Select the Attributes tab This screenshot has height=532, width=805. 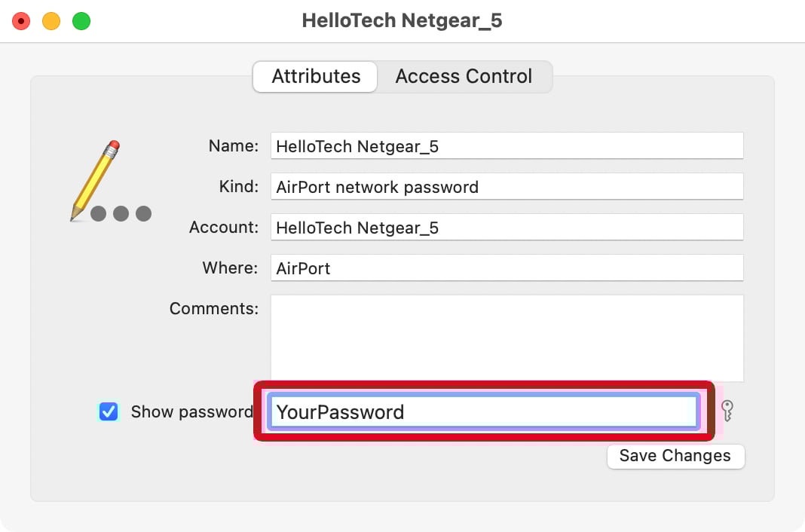click(x=314, y=76)
